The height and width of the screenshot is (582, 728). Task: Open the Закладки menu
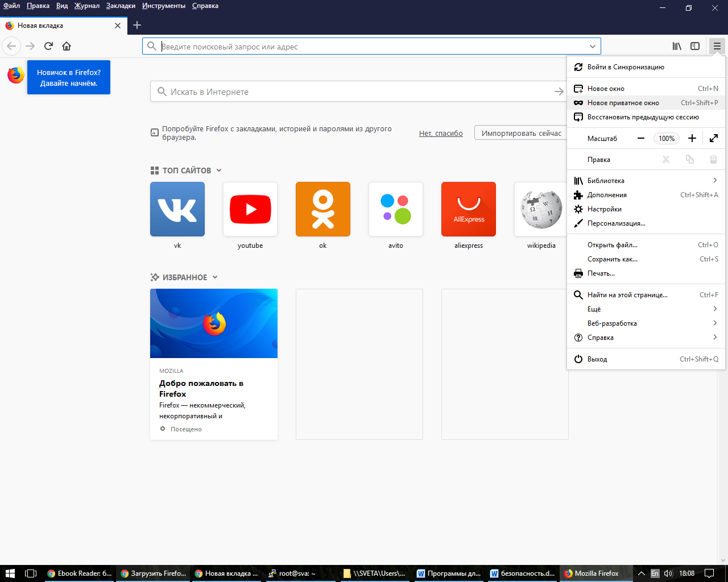[x=121, y=6]
